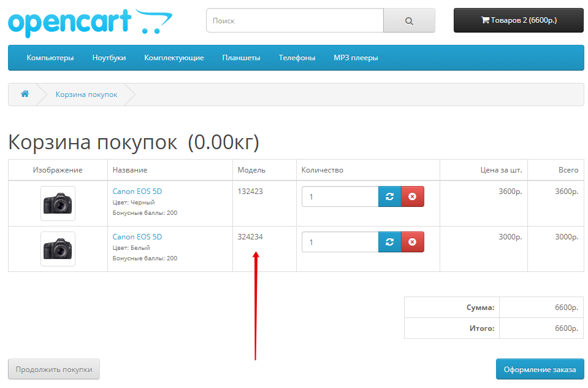Refresh quantity for white Canon EOS 5D
Screen dimensions: 588x388
pyautogui.click(x=389, y=242)
